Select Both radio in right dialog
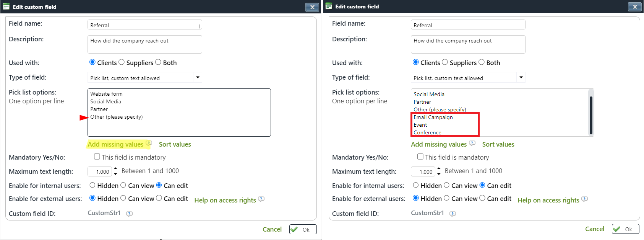Screen dimensions: 644x240 pyautogui.click(x=482, y=62)
